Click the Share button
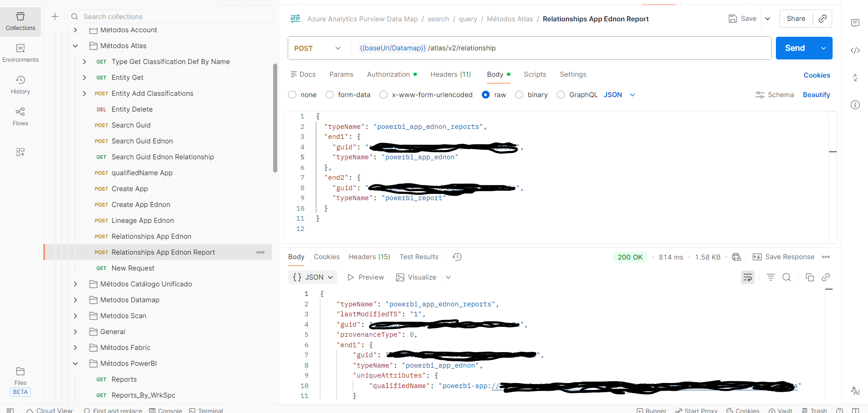The height and width of the screenshot is (413, 868). coord(796,19)
